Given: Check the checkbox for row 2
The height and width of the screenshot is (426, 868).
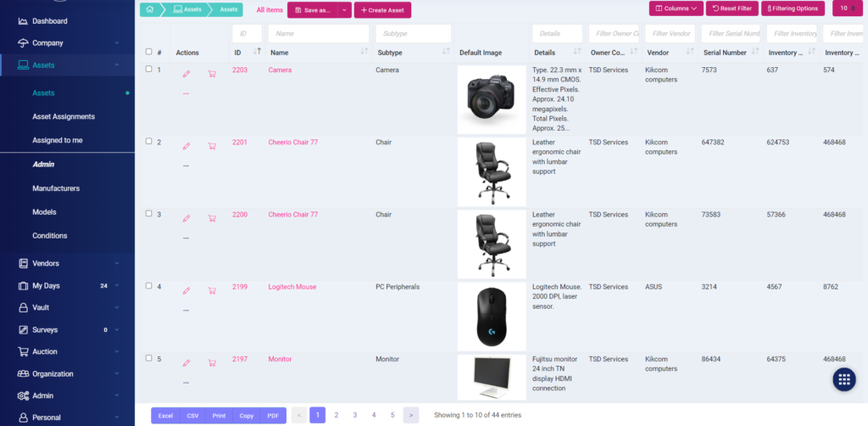Looking at the screenshot, I should (149, 142).
